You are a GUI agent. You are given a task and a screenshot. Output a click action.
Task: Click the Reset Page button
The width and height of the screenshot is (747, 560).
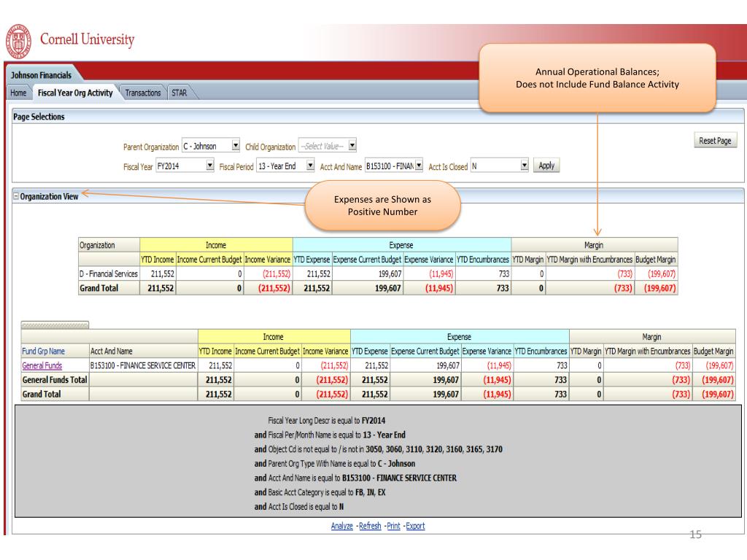coord(715,141)
